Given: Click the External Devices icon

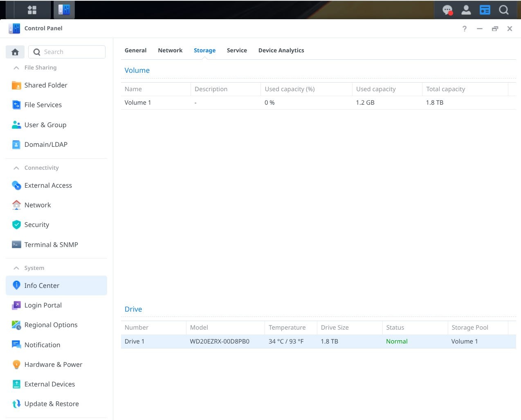Looking at the screenshot, I should (16, 384).
